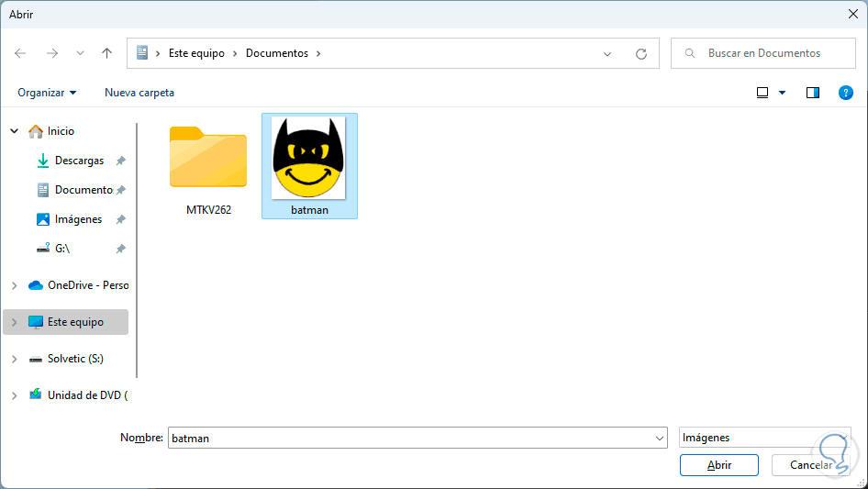Open the Nombre field dropdown arrow
868x489 pixels.
click(660, 438)
